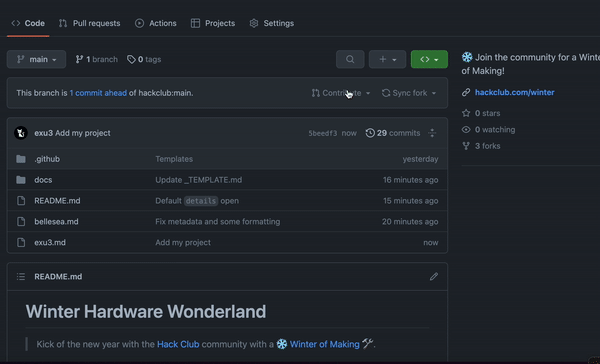Open the main branch selector dropdown
Screen dimensions: 600x364
(36, 59)
